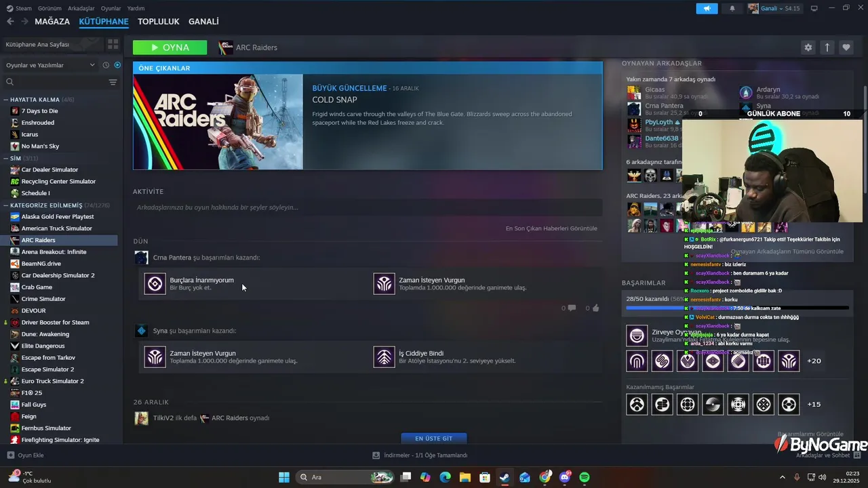The width and height of the screenshot is (868, 488).
Task: Click Big Picture mode monitor icon
Action: (814, 8)
